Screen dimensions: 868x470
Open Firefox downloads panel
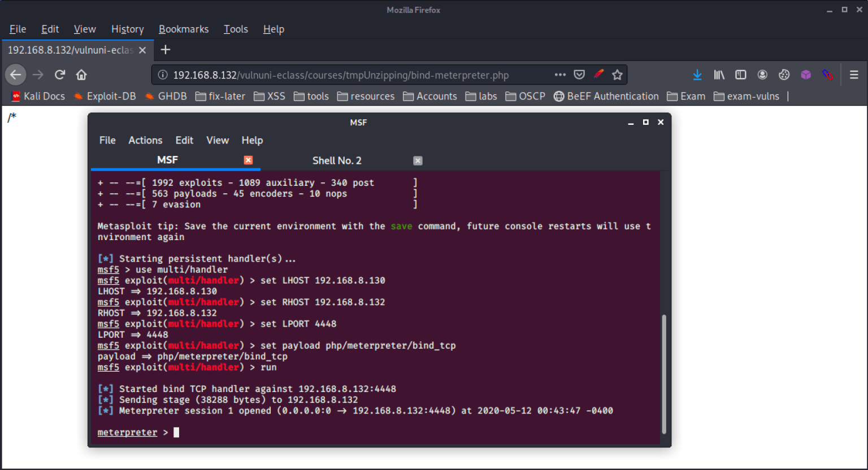pyautogui.click(x=697, y=75)
